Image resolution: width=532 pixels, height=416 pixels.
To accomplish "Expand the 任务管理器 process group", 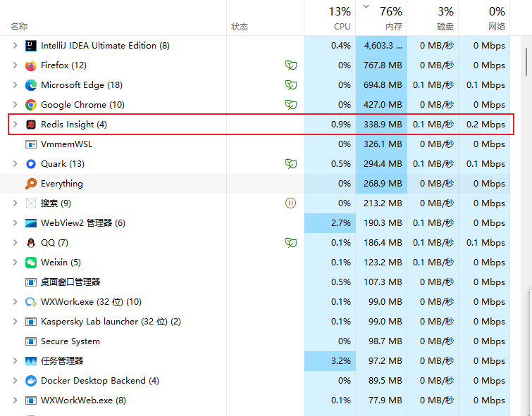I will [x=15, y=360].
